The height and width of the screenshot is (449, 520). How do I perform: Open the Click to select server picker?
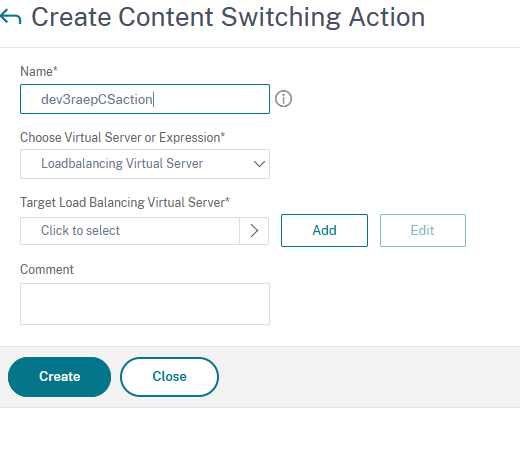(130, 231)
